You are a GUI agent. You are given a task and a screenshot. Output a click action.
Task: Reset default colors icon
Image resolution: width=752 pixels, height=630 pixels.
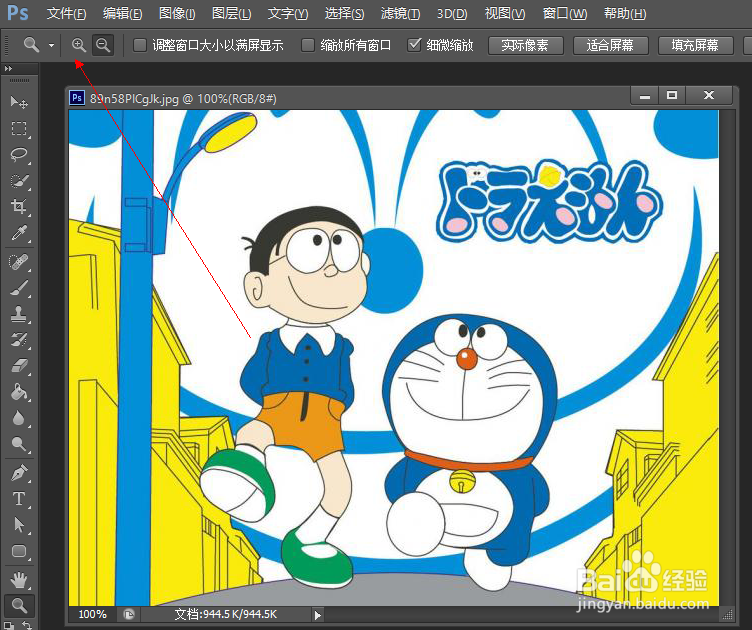click(8, 625)
